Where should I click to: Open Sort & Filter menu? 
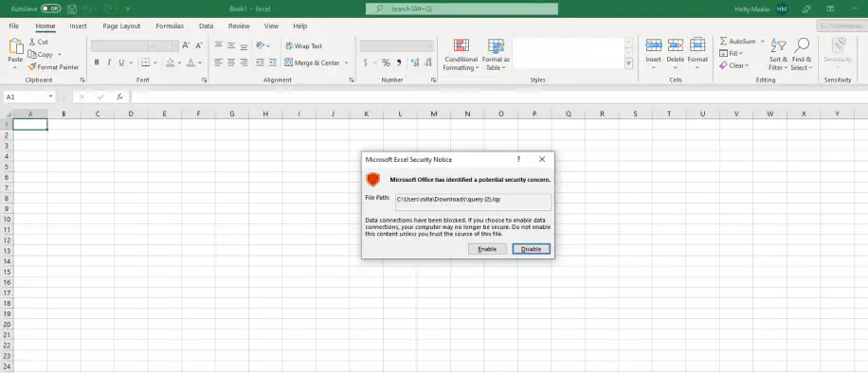(x=778, y=55)
